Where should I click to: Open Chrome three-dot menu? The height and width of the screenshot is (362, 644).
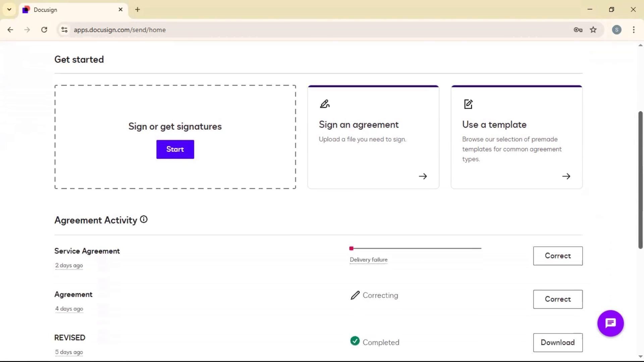634,30
